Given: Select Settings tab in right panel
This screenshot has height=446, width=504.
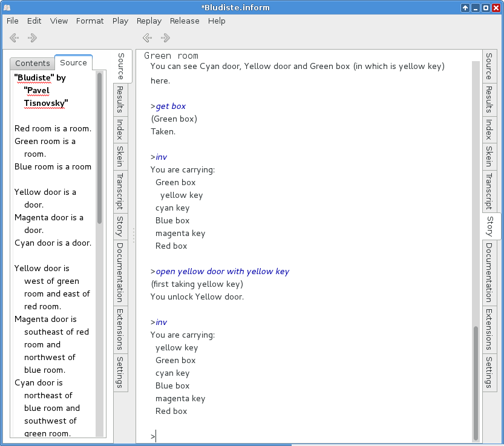Looking at the screenshot, I should [x=489, y=372].
